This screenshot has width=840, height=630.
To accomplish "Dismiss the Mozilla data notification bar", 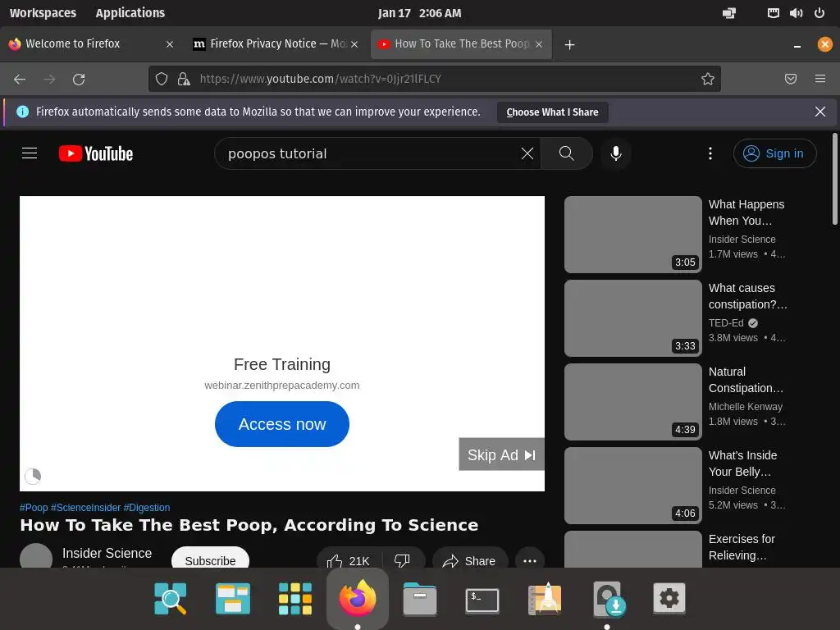I will 819,112.
